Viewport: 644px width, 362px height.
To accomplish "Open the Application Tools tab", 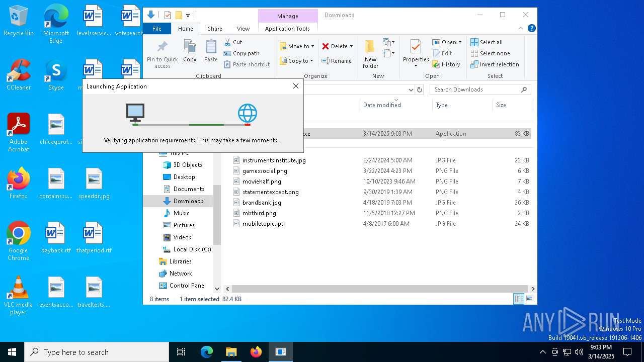I will tap(287, 29).
